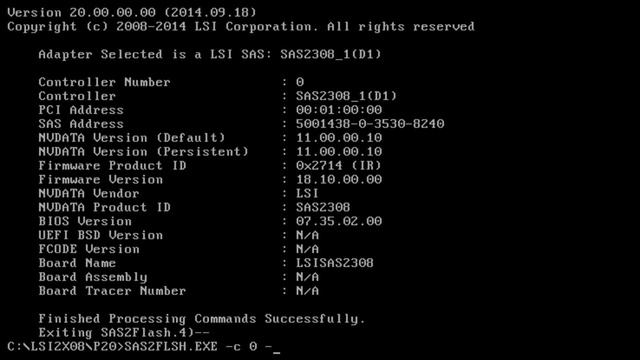Click the PCI Address value 00:01:00:00

[339, 110]
